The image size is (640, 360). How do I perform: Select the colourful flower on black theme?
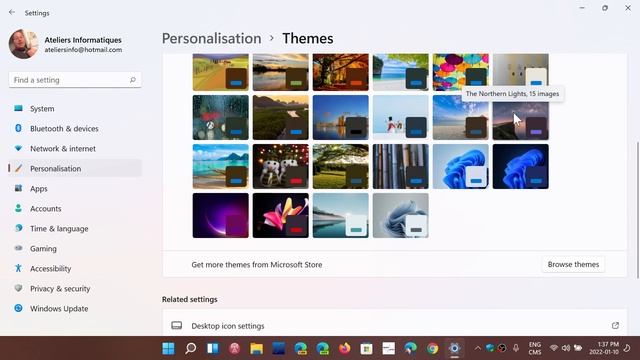(x=280, y=216)
